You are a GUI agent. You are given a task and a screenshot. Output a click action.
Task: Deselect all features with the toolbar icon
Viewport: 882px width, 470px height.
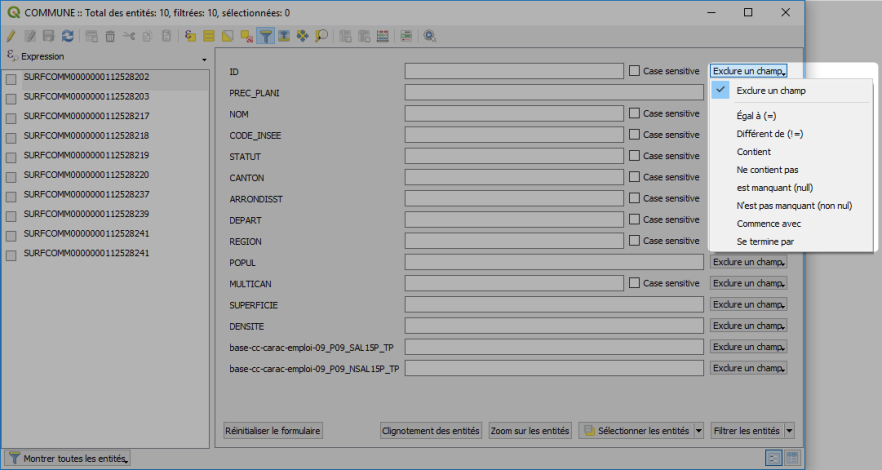point(246,37)
